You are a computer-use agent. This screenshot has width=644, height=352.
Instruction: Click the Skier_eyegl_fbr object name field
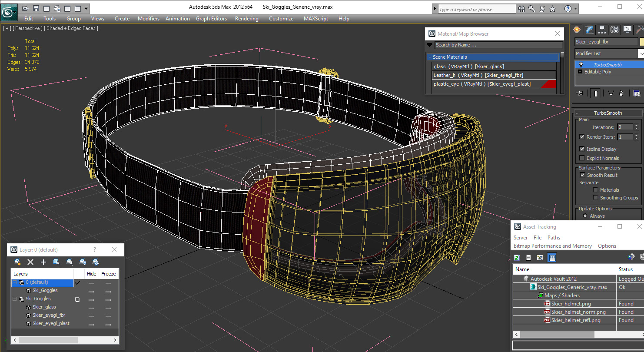(606, 42)
